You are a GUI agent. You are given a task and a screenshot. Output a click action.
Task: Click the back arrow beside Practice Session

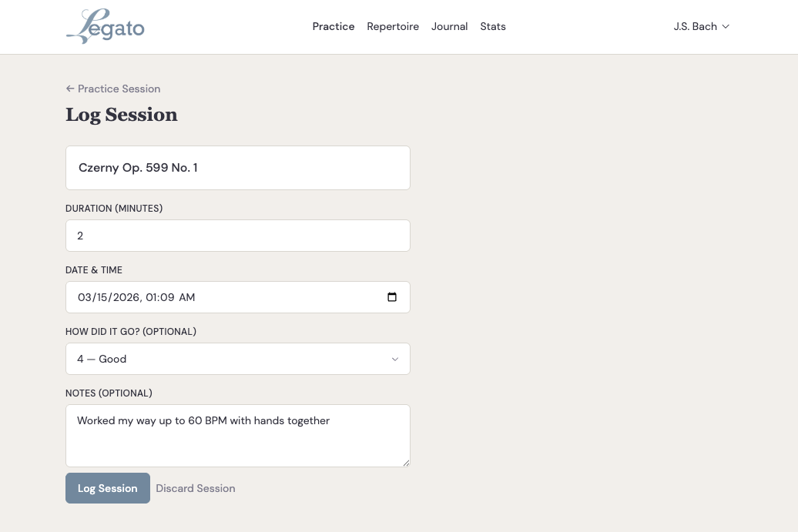(70, 89)
